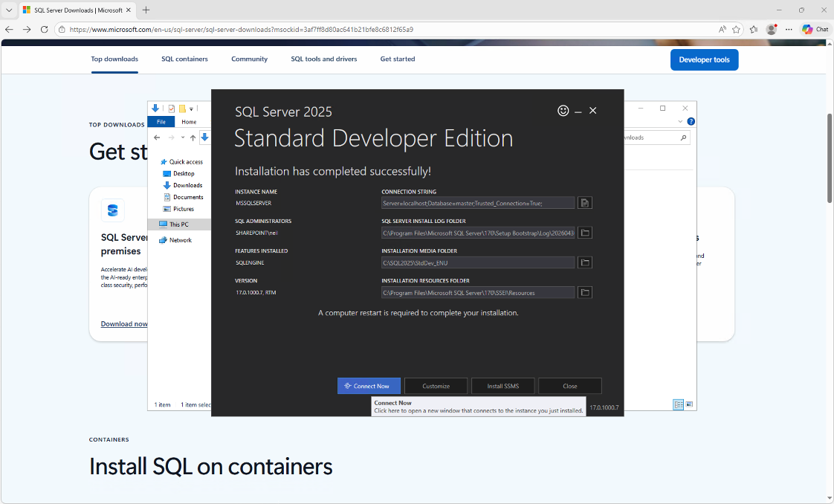Click Connect Now in the installer
This screenshot has height=504, width=834.
369,386
